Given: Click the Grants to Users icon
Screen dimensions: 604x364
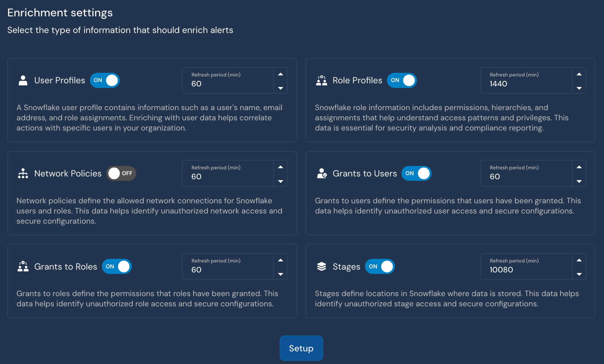Looking at the screenshot, I should (x=321, y=173).
